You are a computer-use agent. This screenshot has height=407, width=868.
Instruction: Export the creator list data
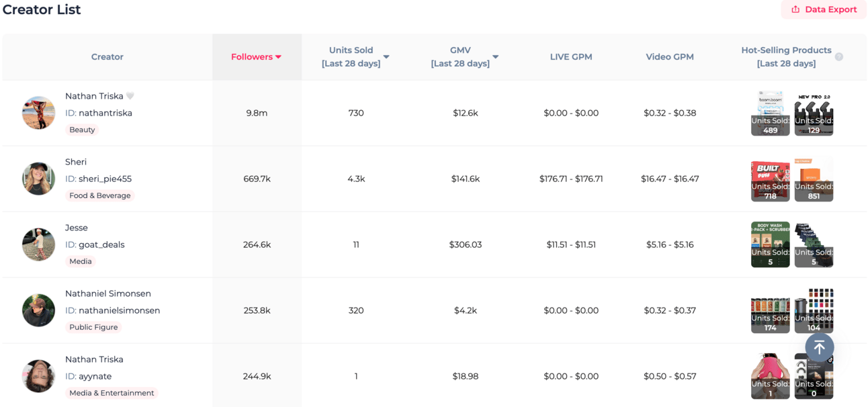[x=824, y=9]
